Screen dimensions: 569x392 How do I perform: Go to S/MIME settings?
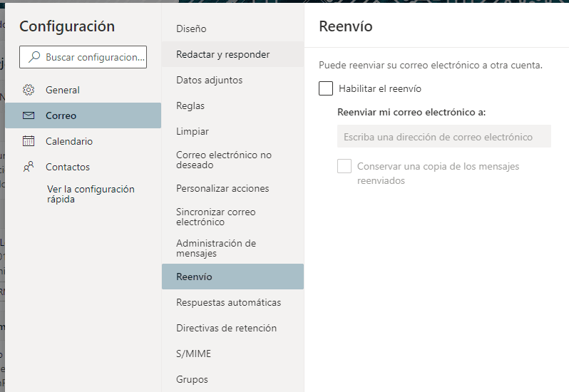point(193,354)
